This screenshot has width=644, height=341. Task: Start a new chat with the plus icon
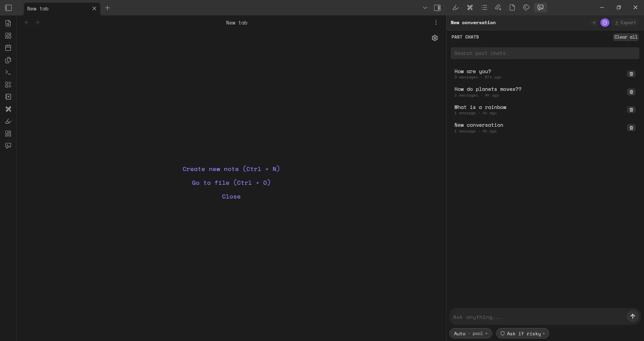(594, 22)
